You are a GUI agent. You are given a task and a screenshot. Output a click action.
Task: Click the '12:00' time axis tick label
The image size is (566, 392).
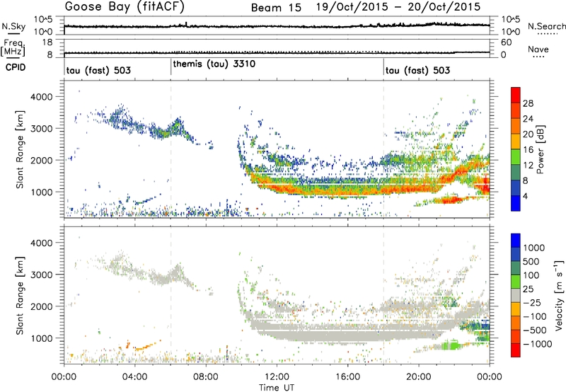(x=277, y=377)
